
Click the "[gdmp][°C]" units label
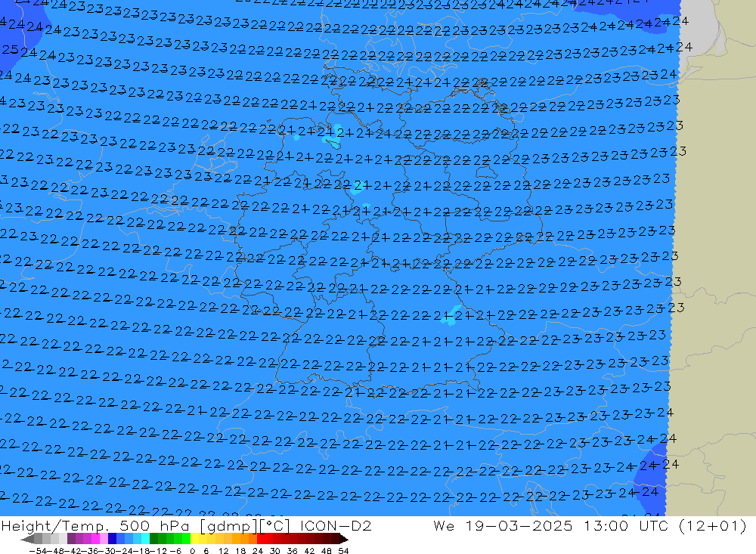(245, 526)
